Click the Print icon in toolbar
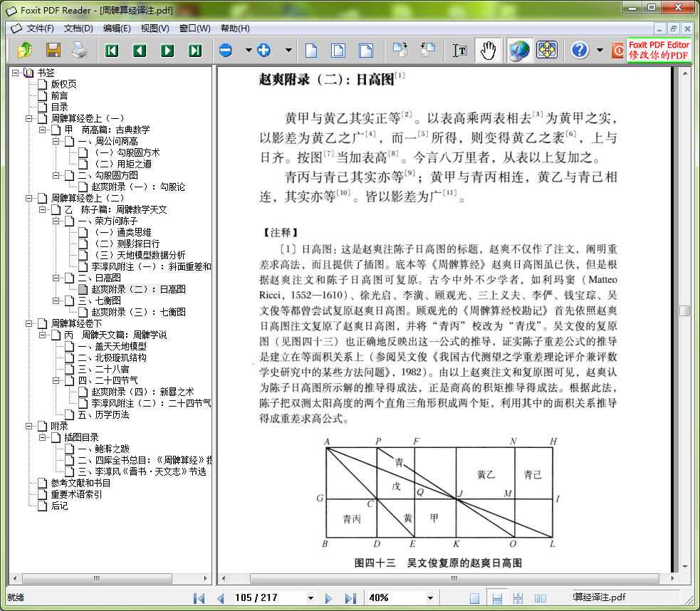700x611 pixels. 80,51
